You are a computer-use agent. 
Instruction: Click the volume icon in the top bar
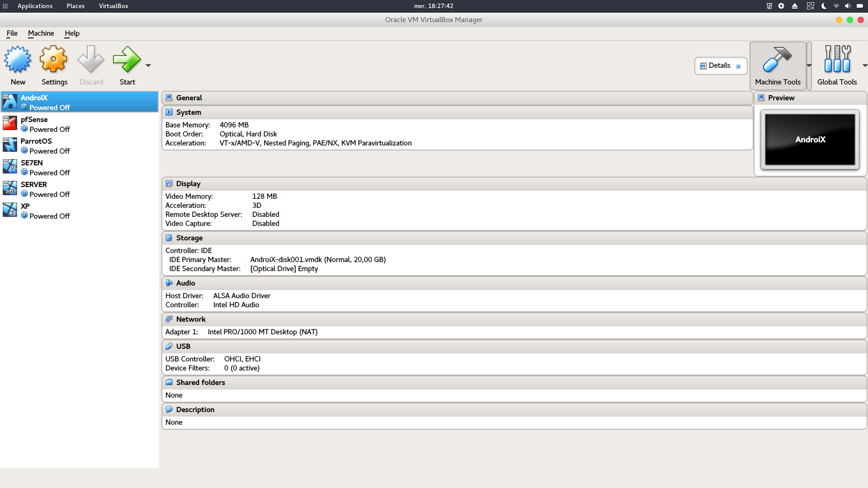(x=848, y=6)
